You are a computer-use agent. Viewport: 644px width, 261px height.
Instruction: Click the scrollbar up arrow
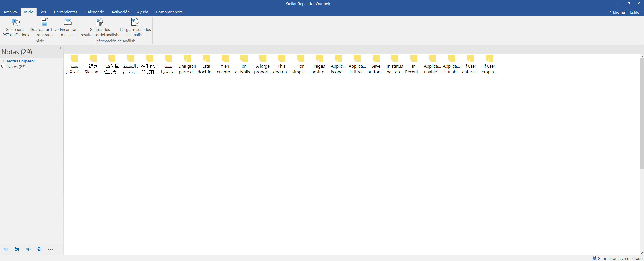pyautogui.click(x=642, y=56)
